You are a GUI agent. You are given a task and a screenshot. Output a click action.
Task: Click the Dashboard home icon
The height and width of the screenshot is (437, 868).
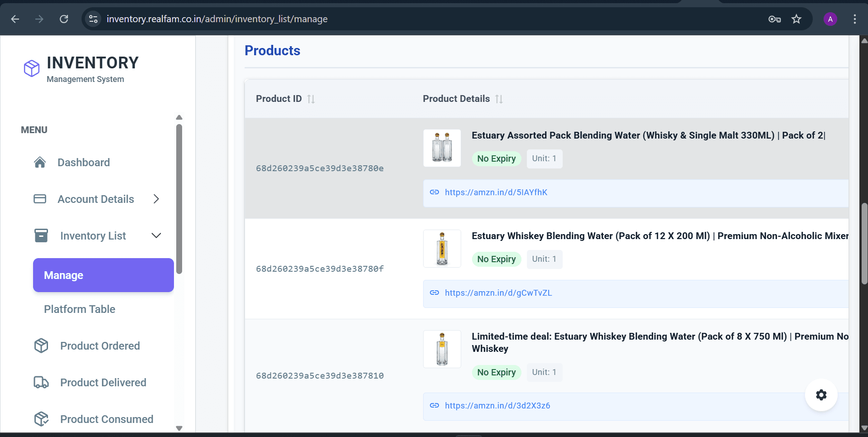40,162
